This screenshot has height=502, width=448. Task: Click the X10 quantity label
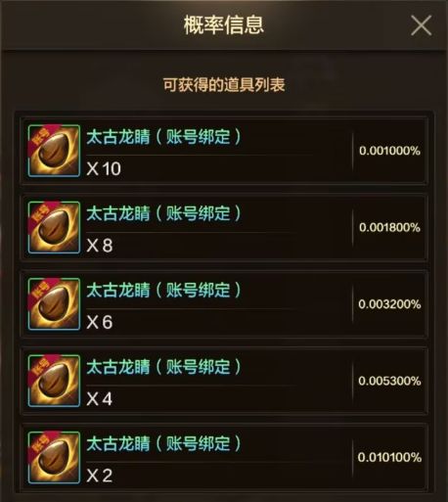[104, 168]
